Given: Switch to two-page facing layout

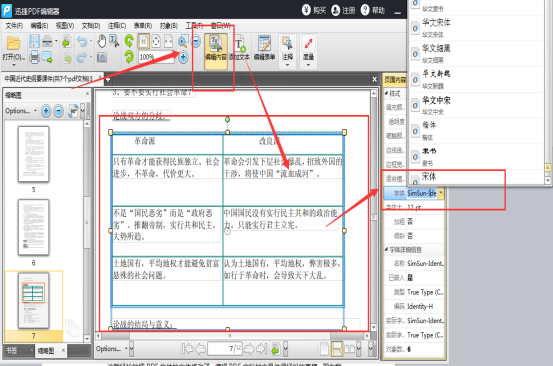Looking at the screenshot, I should pyautogui.click(x=349, y=349).
